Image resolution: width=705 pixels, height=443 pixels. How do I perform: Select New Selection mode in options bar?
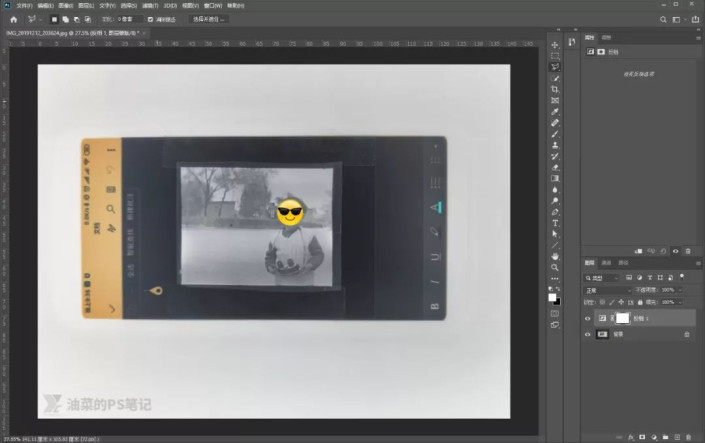click(x=54, y=19)
